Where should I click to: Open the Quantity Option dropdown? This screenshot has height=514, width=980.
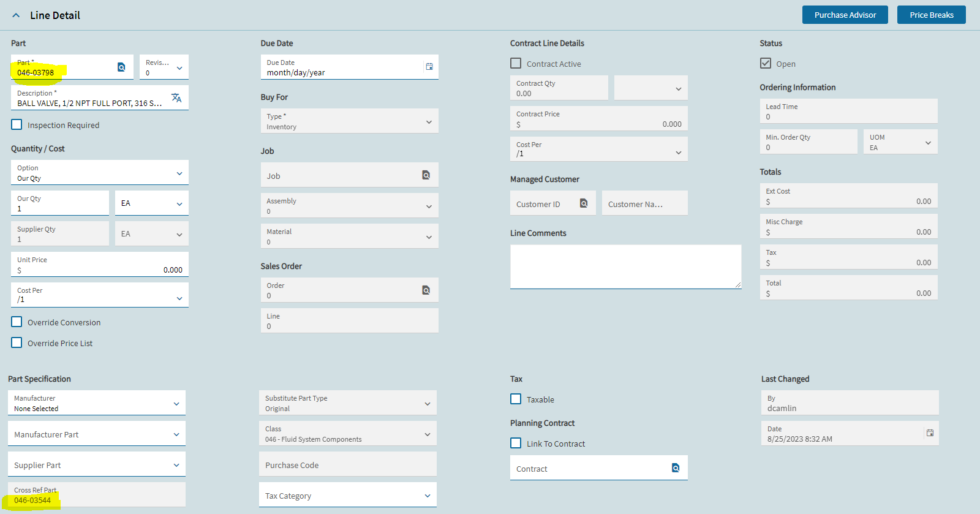(179, 173)
